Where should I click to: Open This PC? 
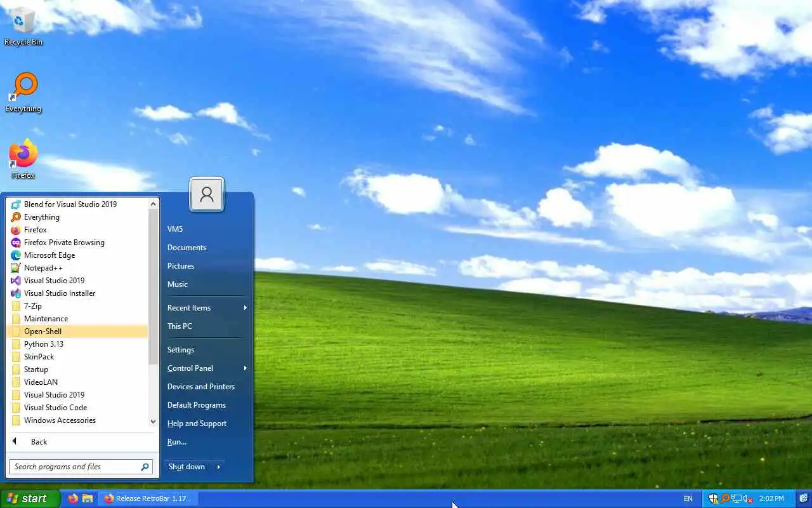206,326
